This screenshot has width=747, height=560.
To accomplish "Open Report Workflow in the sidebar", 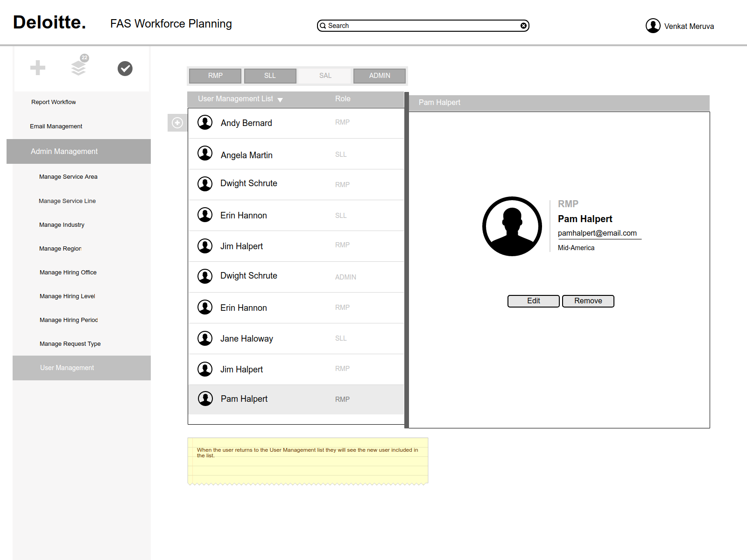I will coord(54,102).
